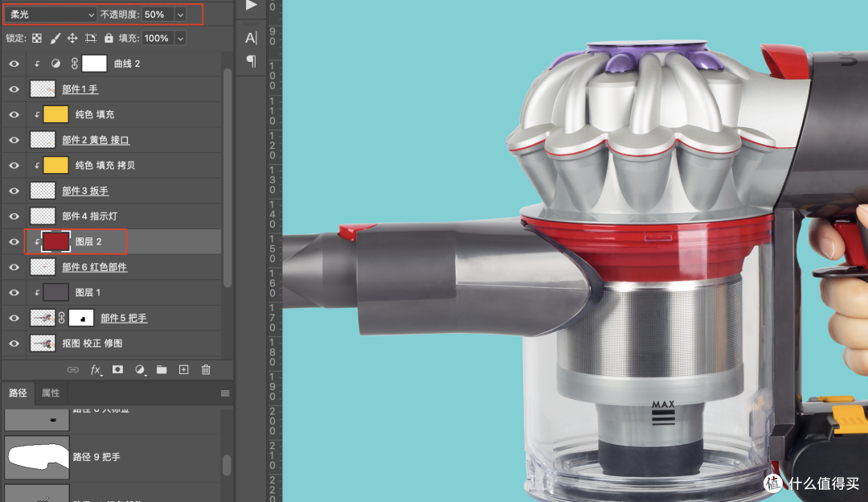Hide the 部件5 把手 layer
868x502 pixels.
(14, 319)
